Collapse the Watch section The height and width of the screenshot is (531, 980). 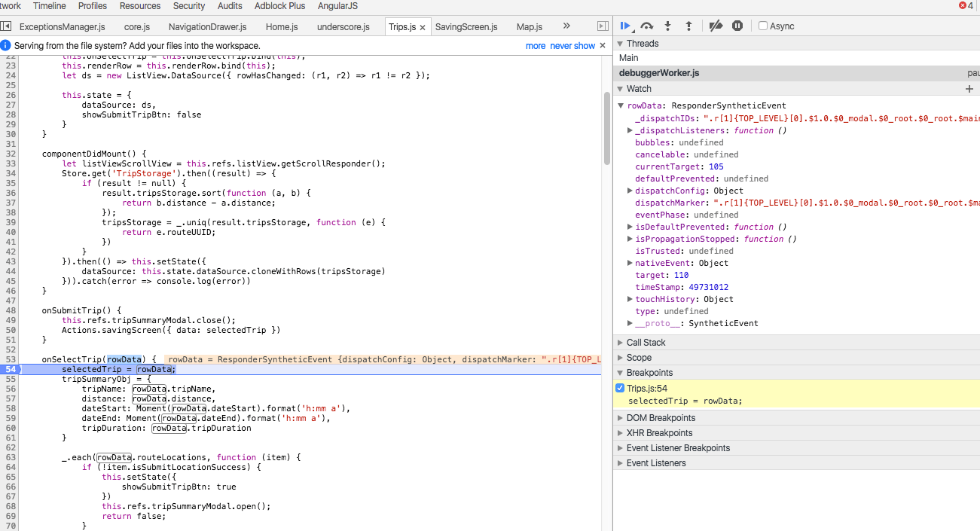621,89
